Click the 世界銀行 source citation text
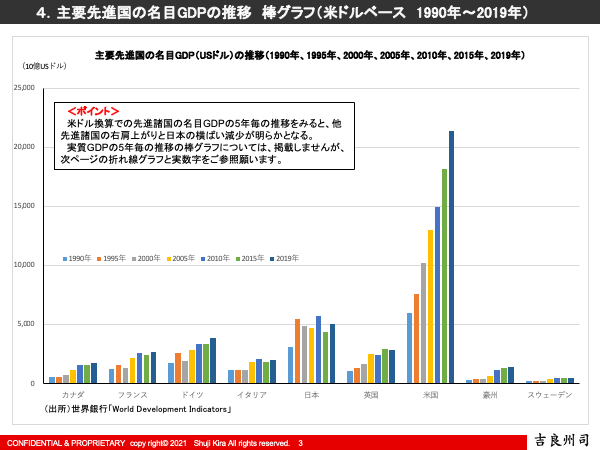Screen dimensions: 600x450 click(x=138, y=409)
